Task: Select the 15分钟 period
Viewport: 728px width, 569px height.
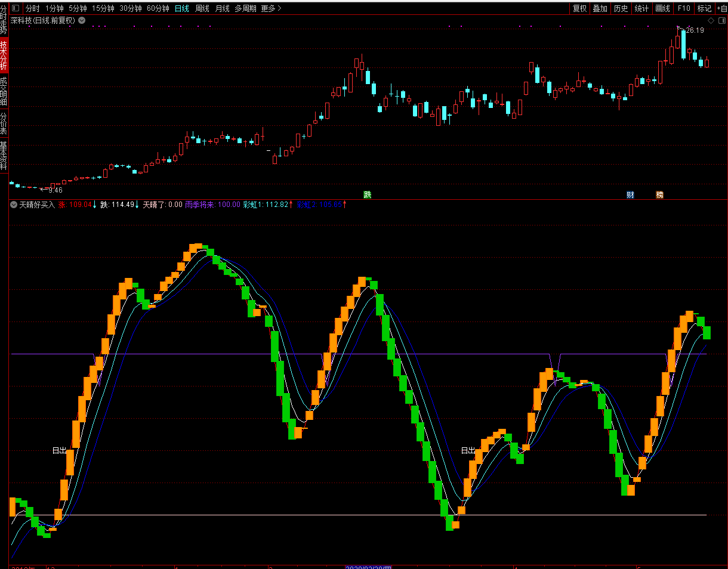Action: [x=103, y=8]
